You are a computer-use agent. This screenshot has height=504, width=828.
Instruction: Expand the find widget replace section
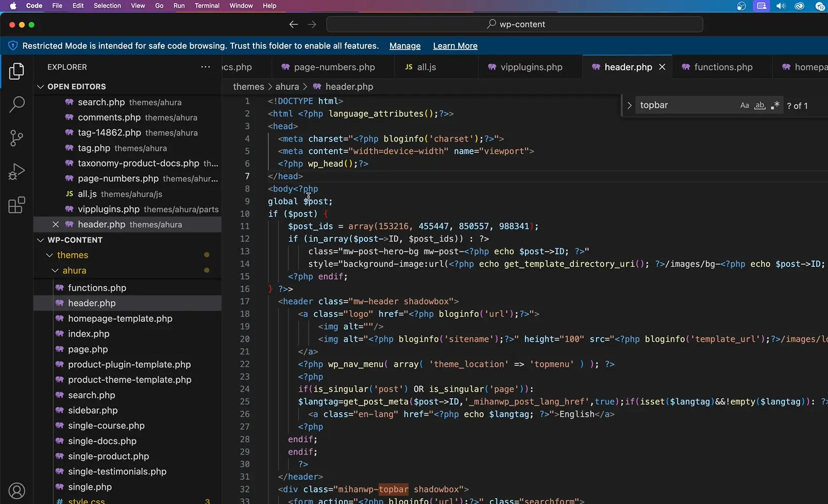629,105
